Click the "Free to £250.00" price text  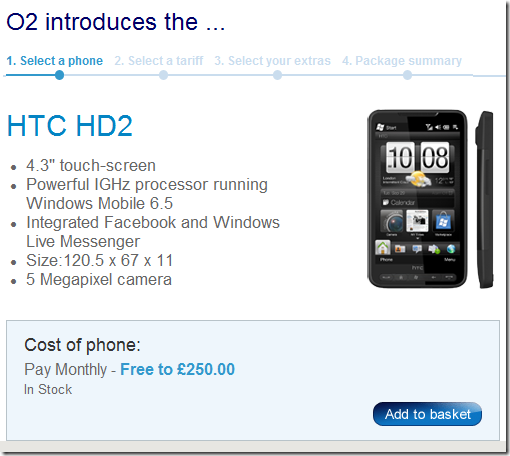pos(177,369)
